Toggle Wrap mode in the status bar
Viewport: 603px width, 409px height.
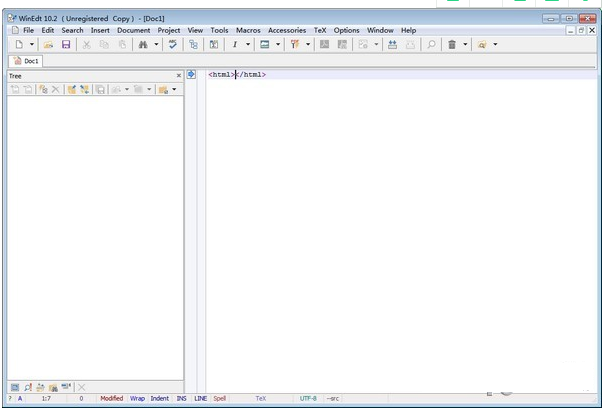click(137, 398)
